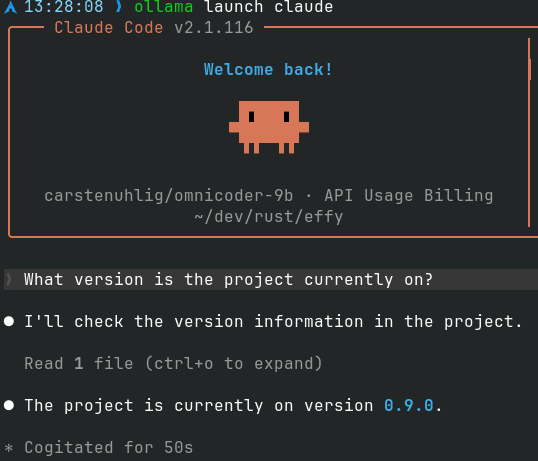The height and width of the screenshot is (461, 538).
Task: Click the 13:28:08 timestamp in prompt
Action: click(x=64, y=7)
